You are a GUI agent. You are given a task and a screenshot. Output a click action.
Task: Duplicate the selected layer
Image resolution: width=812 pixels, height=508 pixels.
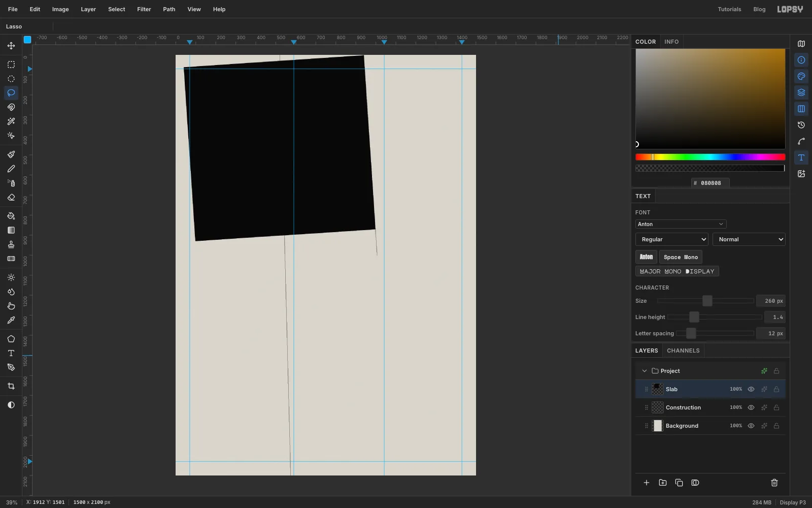(679, 483)
